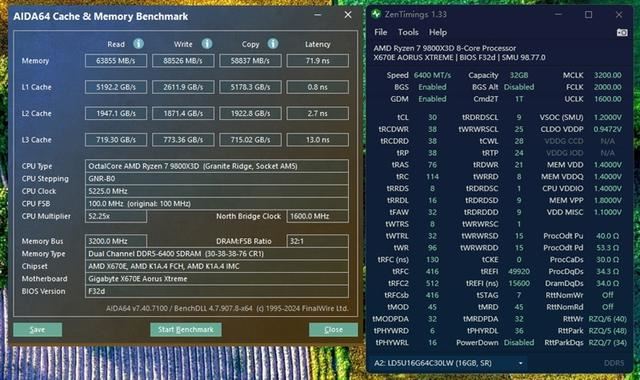Click the Read info icon
Image resolution: width=640 pixels, height=380 pixels.
pyautogui.click(x=139, y=43)
